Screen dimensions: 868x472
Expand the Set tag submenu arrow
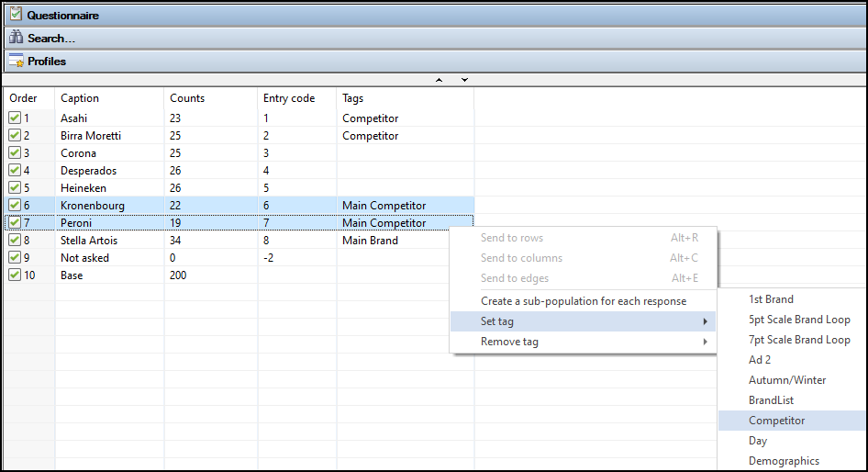point(705,321)
